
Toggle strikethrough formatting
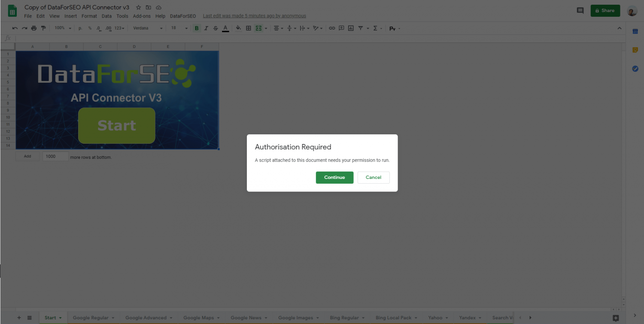pos(216,28)
